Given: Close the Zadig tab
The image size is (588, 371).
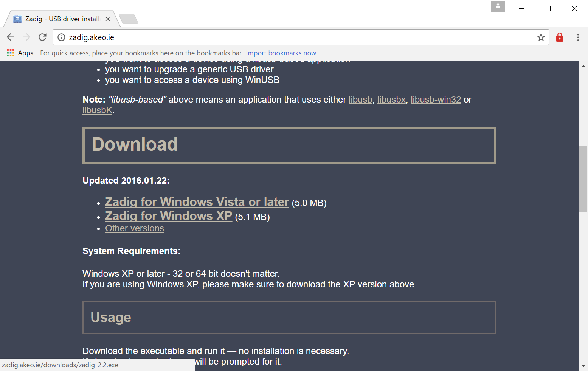Looking at the screenshot, I should coord(108,19).
